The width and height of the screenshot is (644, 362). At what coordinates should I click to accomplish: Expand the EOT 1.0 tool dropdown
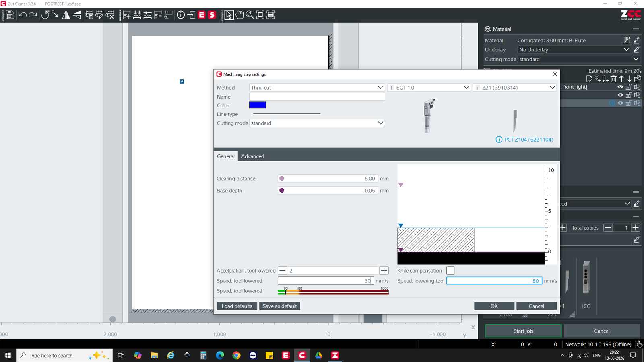[x=429, y=87]
